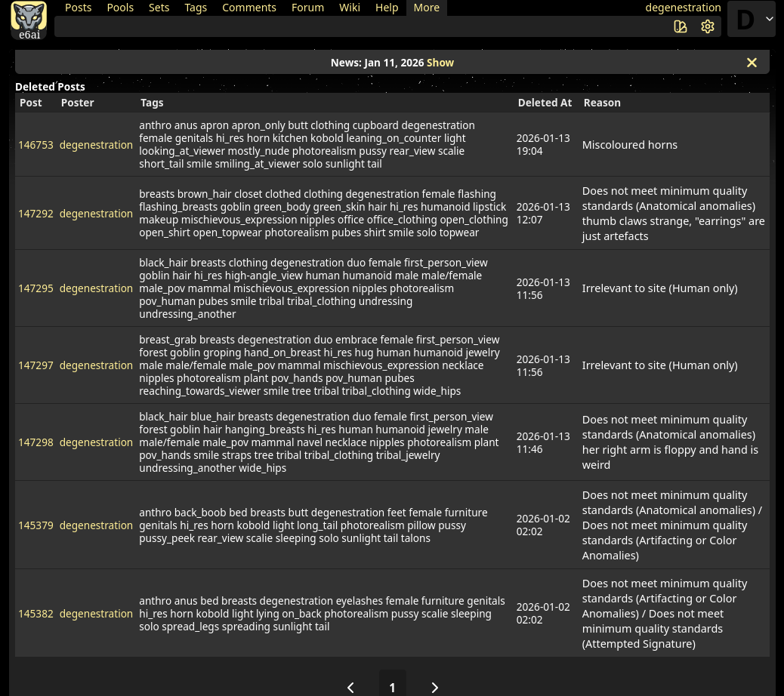Image resolution: width=784 pixels, height=696 pixels.
Task: Open the Forum menu
Action: [x=307, y=8]
